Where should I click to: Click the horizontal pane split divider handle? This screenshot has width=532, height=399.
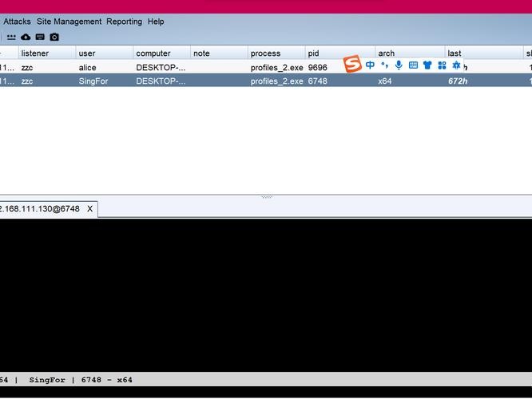267,196
